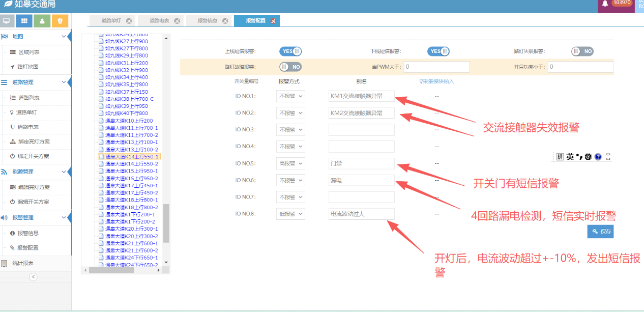Click the gray monitor shortcut icon

(x=6, y=21)
